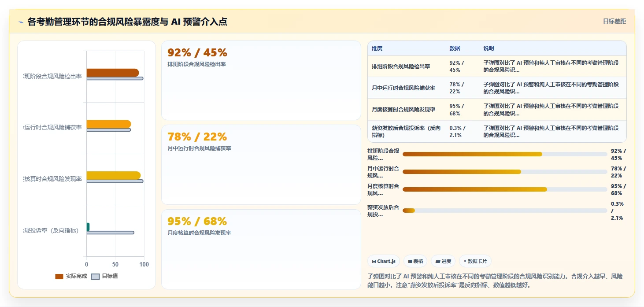Screen dimensions: 644x307
Task: Click the 月中运行时合规风险捕获率 KPI card label
Action: [199, 148]
